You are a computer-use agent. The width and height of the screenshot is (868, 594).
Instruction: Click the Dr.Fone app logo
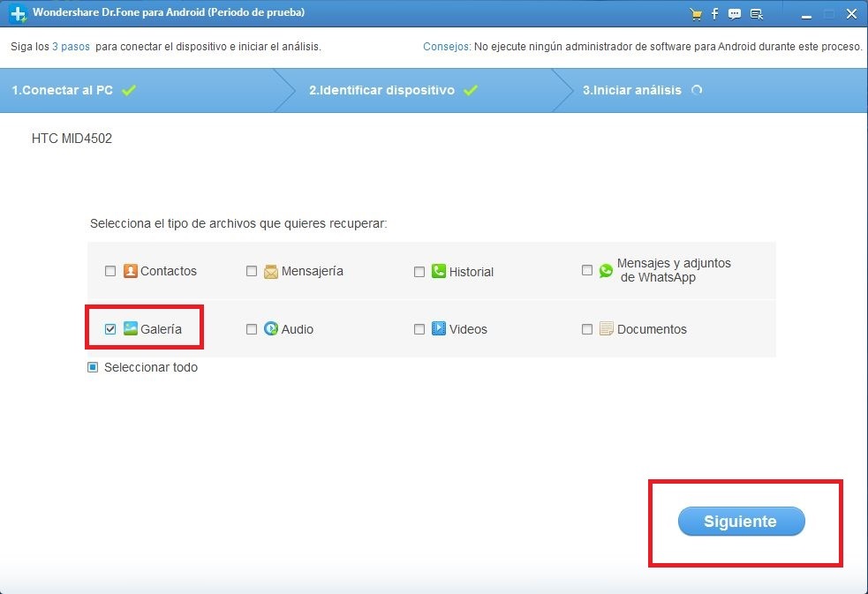coord(17,14)
